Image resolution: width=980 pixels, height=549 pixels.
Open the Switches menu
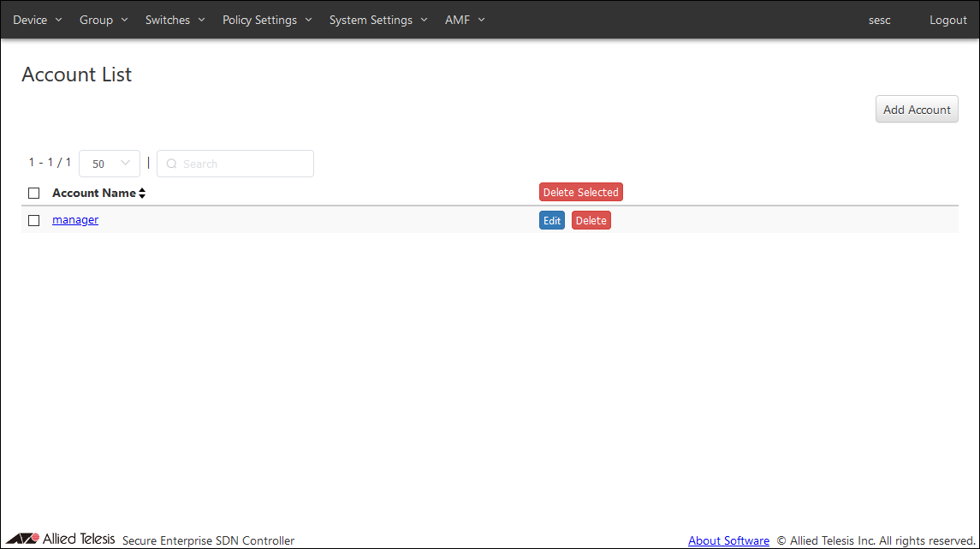(x=175, y=20)
